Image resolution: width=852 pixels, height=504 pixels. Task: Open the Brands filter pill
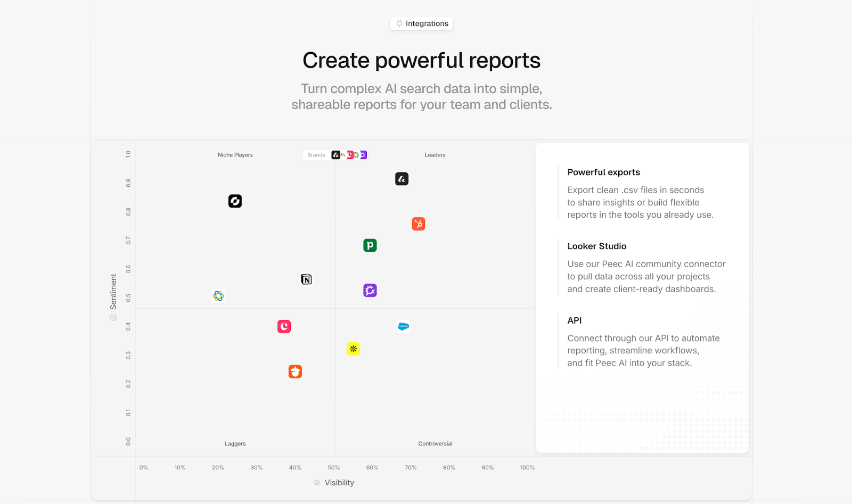[x=316, y=155]
